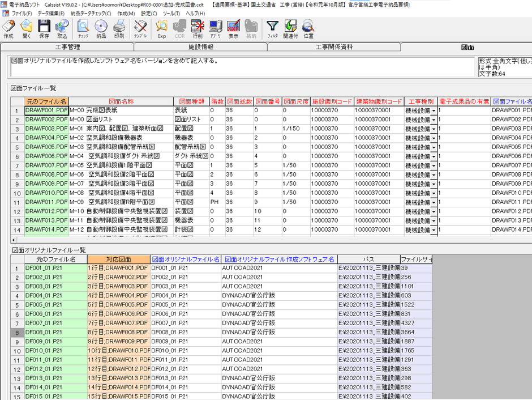This screenshot has height=400, width=532.
Task: Select row header 8 in original file list
Action: click(17, 333)
